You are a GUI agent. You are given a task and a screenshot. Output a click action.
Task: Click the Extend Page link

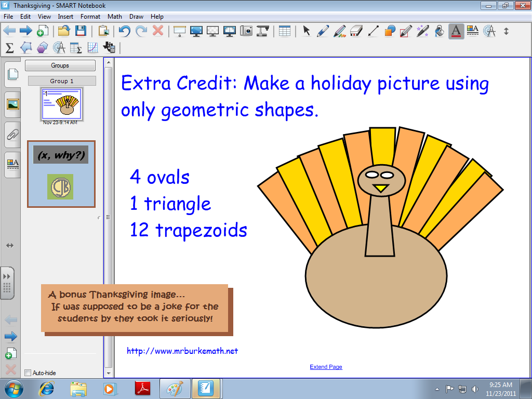326,367
